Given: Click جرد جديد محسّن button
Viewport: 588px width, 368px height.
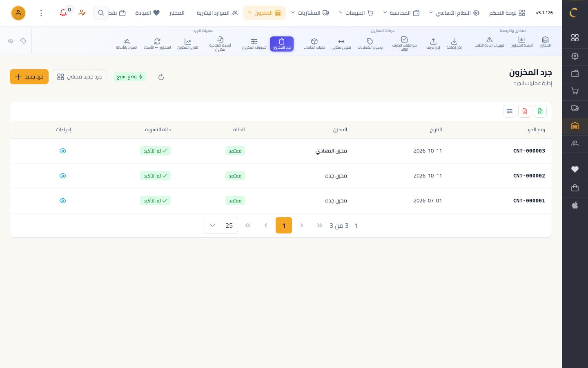Looking at the screenshot, I should tap(79, 77).
